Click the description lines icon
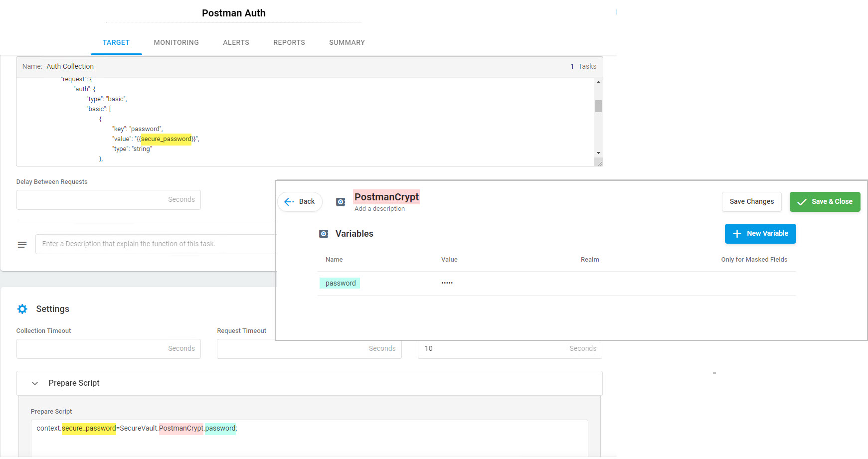Screen dimensions: 868x459 (22, 244)
